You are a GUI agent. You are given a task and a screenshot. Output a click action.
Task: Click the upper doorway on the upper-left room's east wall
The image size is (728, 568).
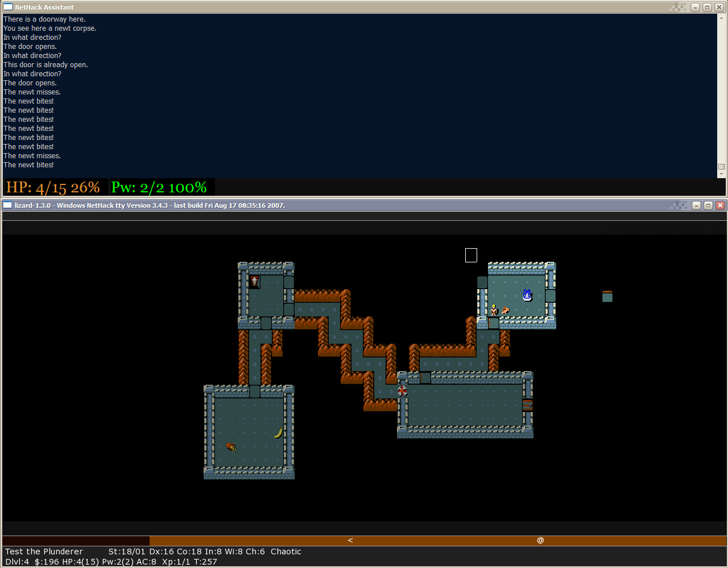(289, 282)
